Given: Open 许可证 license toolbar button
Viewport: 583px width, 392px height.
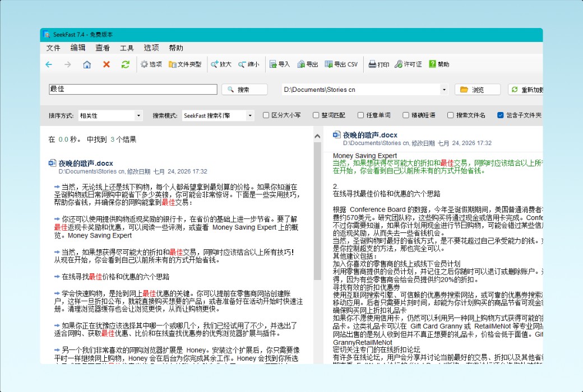Looking at the screenshot, I should [408, 64].
